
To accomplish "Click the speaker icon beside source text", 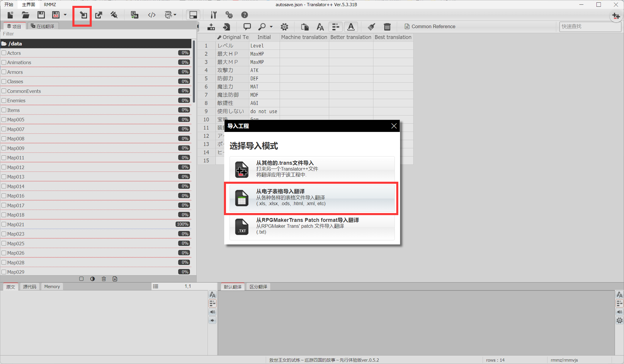I will (212, 312).
